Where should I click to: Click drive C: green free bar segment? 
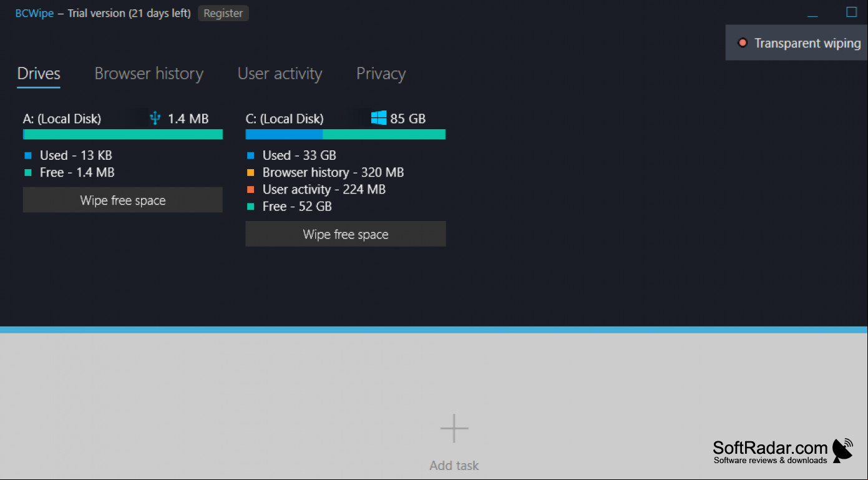(x=384, y=134)
